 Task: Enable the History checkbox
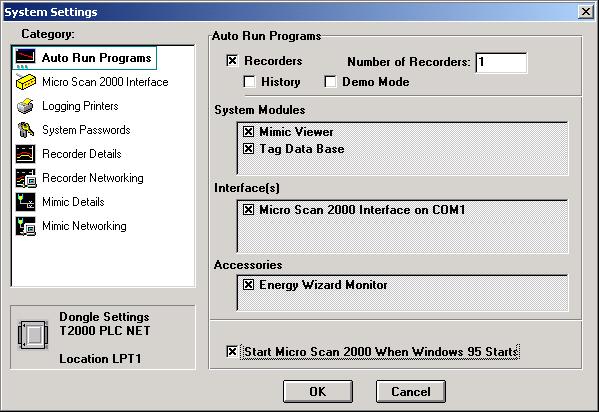(x=249, y=82)
